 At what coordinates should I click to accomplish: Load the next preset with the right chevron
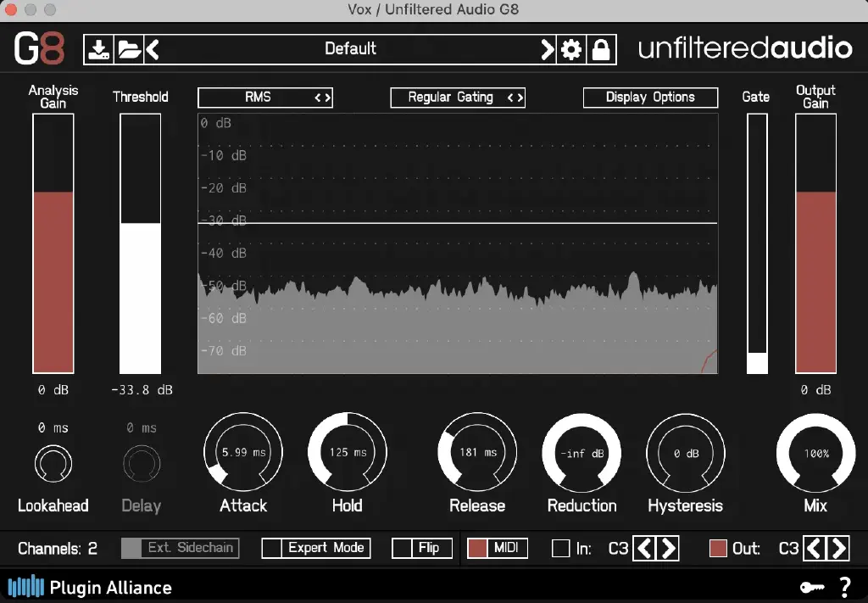pos(548,48)
